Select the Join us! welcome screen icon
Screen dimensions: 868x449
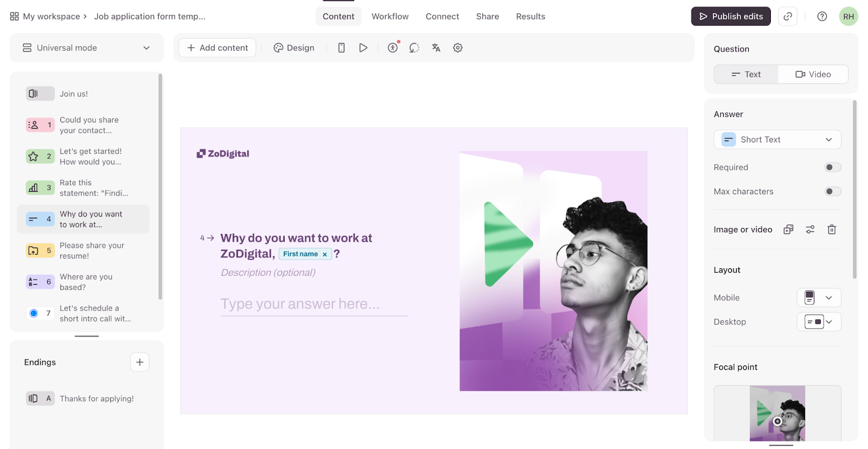(40, 93)
